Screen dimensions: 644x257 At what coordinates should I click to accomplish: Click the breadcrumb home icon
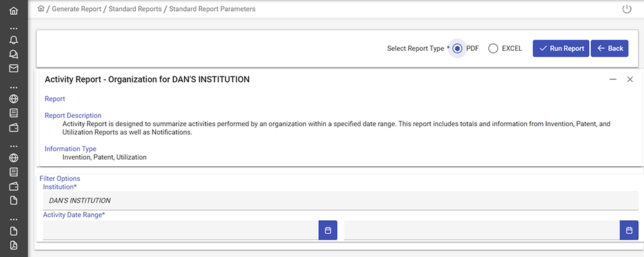pos(41,8)
